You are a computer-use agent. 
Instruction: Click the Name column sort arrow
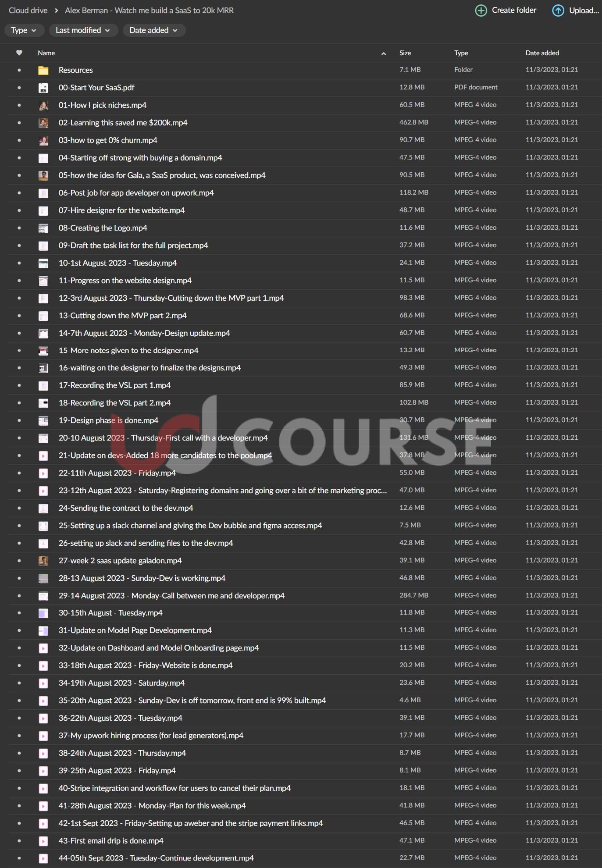click(383, 53)
